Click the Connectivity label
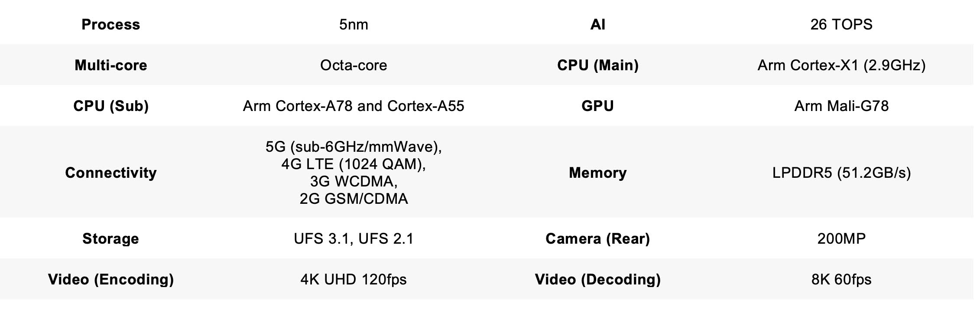 pyautogui.click(x=110, y=173)
